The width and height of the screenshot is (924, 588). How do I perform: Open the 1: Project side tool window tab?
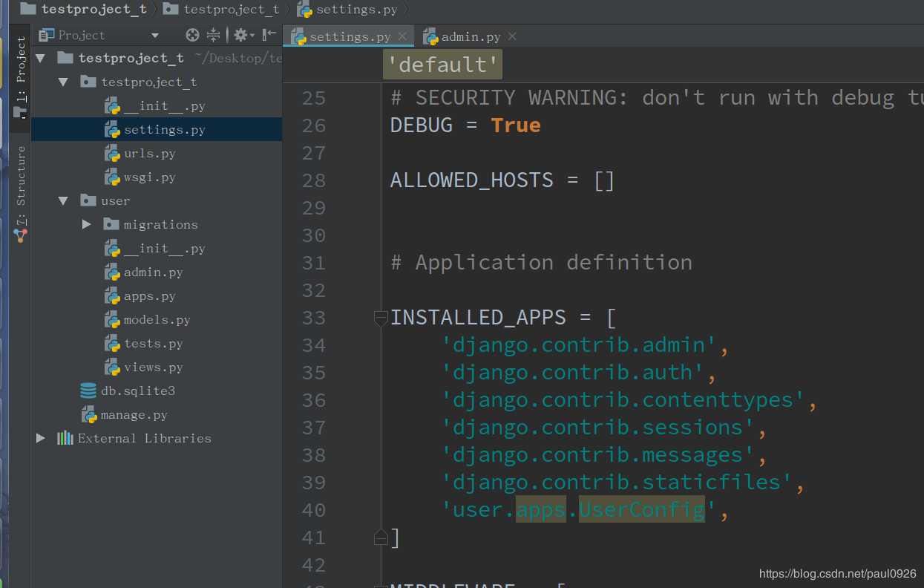pos(21,77)
